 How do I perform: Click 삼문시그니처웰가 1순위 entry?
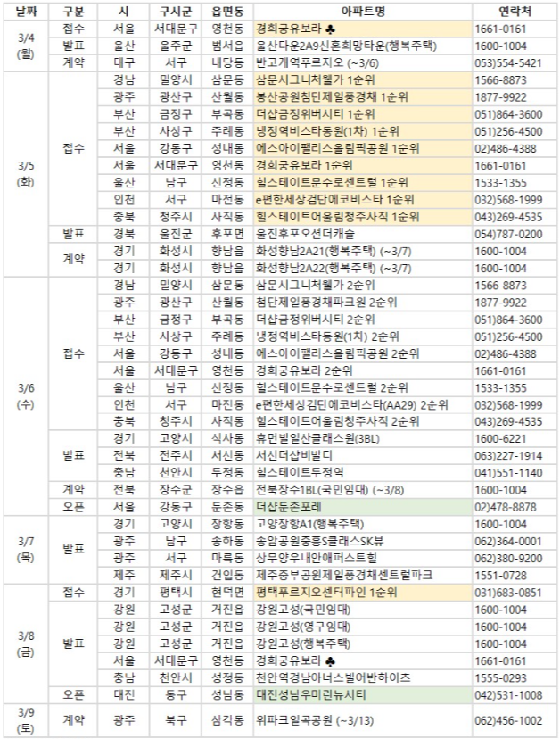click(x=315, y=79)
